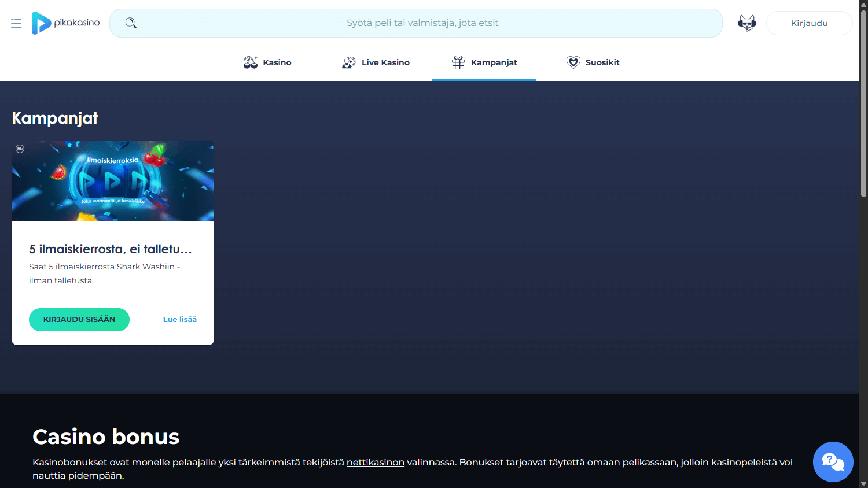Click the cherries icon for Kasino

point(251,62)
